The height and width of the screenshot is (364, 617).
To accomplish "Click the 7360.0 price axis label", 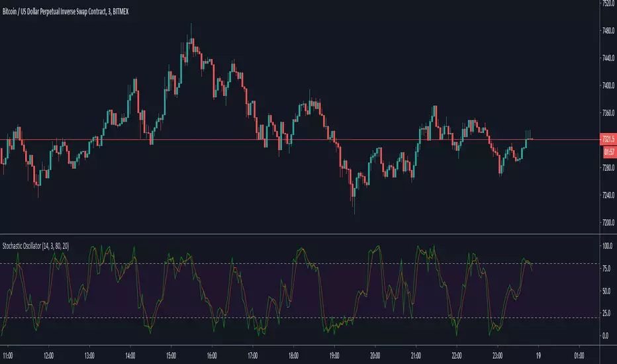I will coord(608,113).
